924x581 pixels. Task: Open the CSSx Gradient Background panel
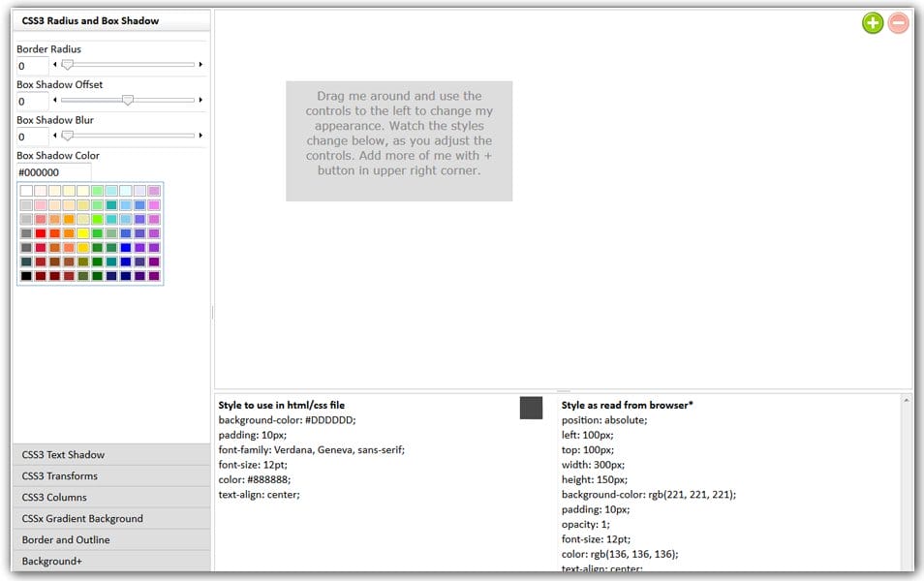pyautogui.click(x=110, y=519)
